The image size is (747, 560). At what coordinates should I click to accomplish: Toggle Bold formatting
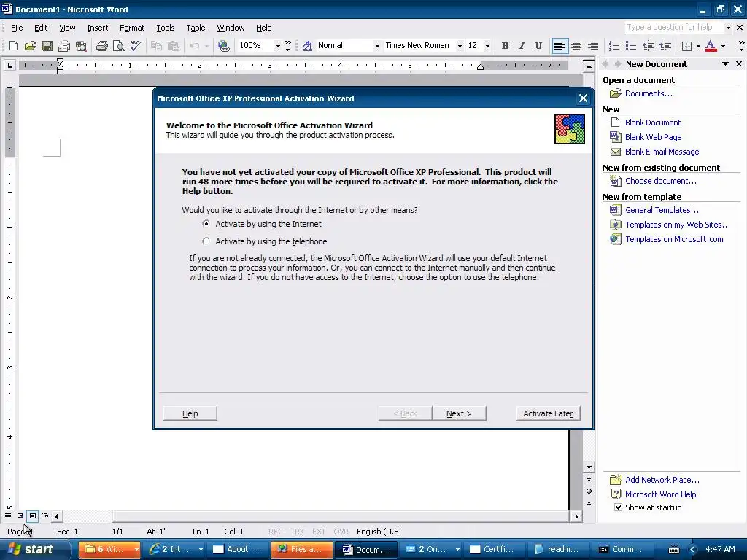[505, 46]
